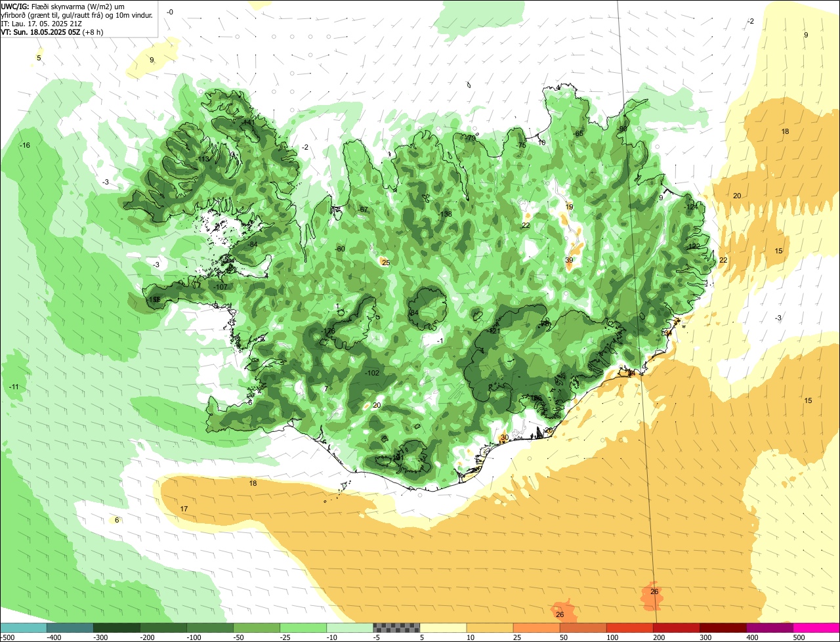Click the title line 'UWC/IG: Flæði skynvarma (W/m2) um'
The width and height of the screenshot is (840, 642).
coord(62,6)
